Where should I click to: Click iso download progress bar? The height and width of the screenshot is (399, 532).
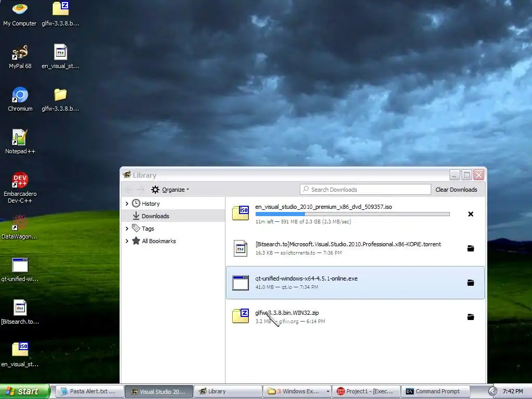click(x=353, y=214)
